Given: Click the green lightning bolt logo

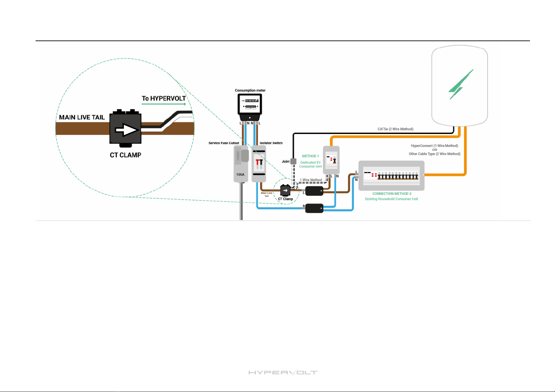Looking at the screenshot, I should point(461,84).
